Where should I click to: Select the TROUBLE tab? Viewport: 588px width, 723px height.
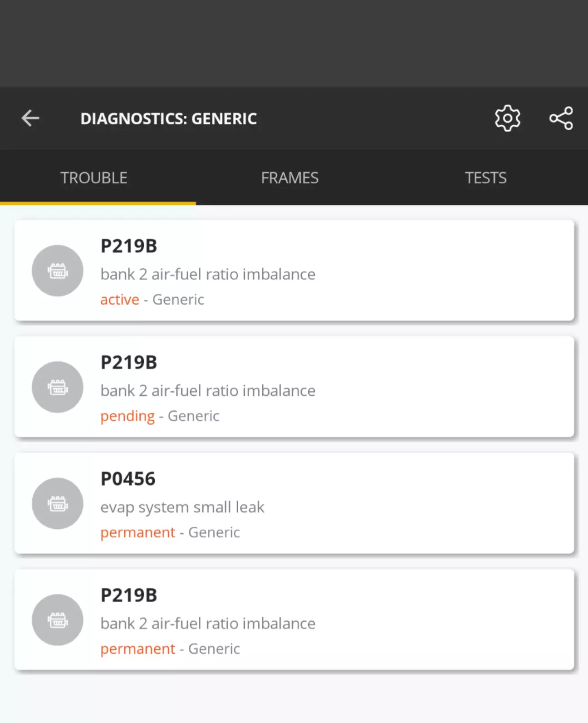[x=94, y=178]
